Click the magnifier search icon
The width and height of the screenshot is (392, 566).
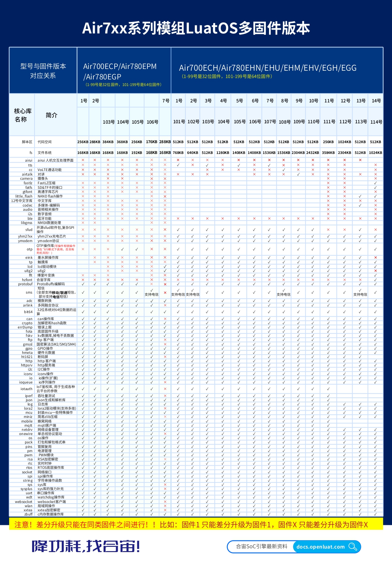(x=353, y=546)
